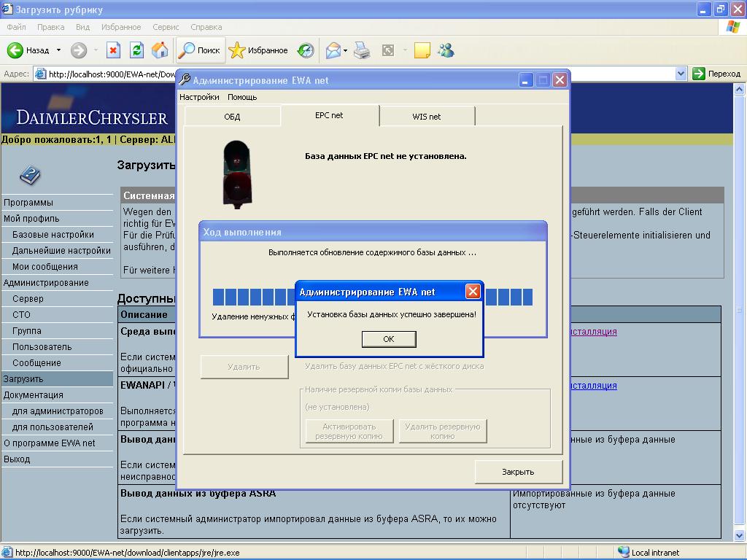Image resolution: width=747 pixels, height=560 pixels.
Task: Open Помощь menu in EWA net window
Action: 242,97
